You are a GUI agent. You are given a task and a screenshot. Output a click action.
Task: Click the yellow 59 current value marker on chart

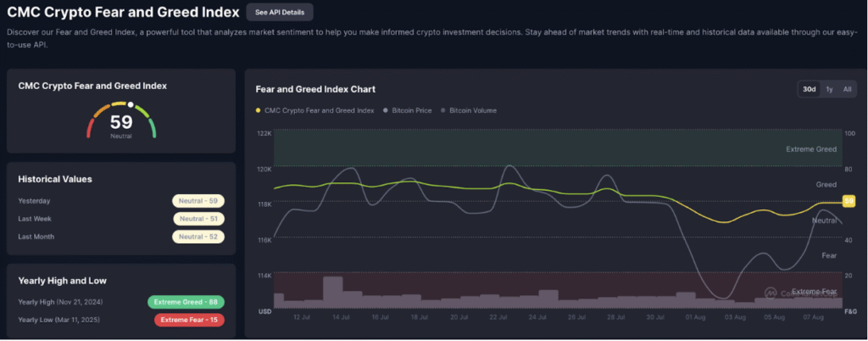pos(848,202)
